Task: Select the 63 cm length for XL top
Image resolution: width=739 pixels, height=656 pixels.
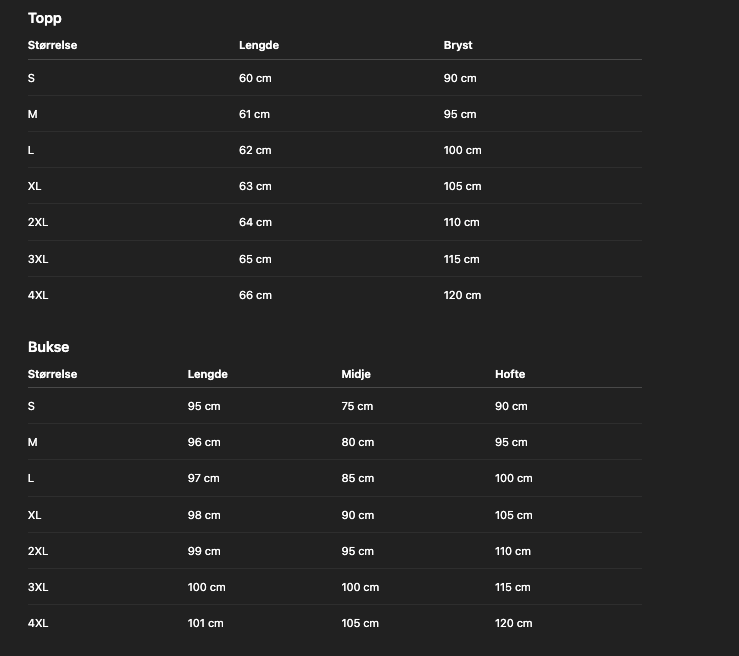Action: [x=255, y=186]
